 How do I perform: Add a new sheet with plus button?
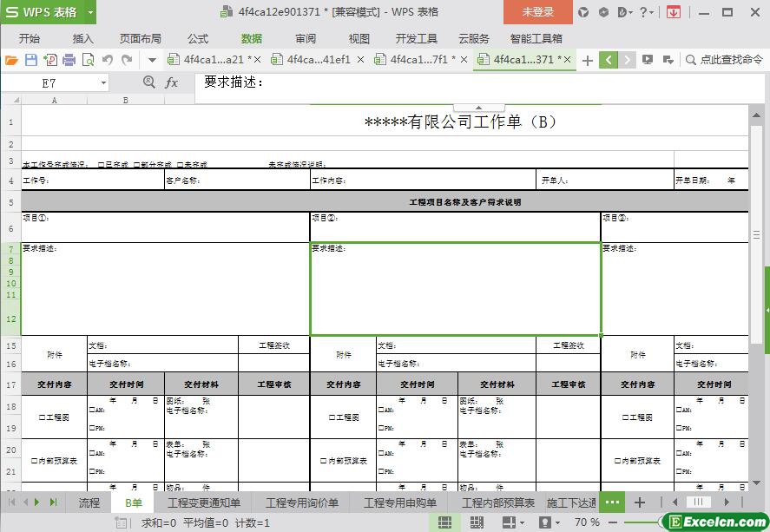(x=640, y=502)
